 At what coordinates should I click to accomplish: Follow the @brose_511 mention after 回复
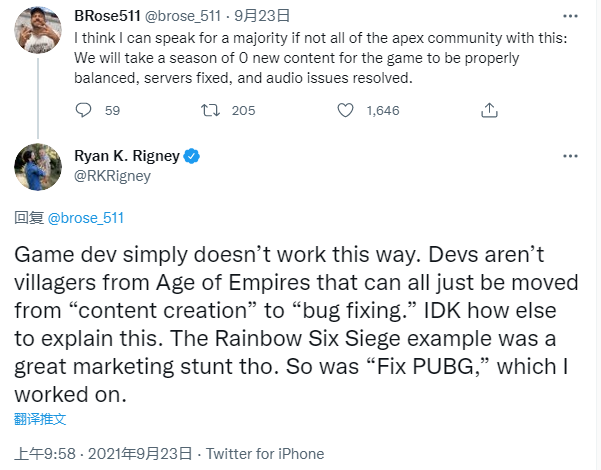click(86, 217)
